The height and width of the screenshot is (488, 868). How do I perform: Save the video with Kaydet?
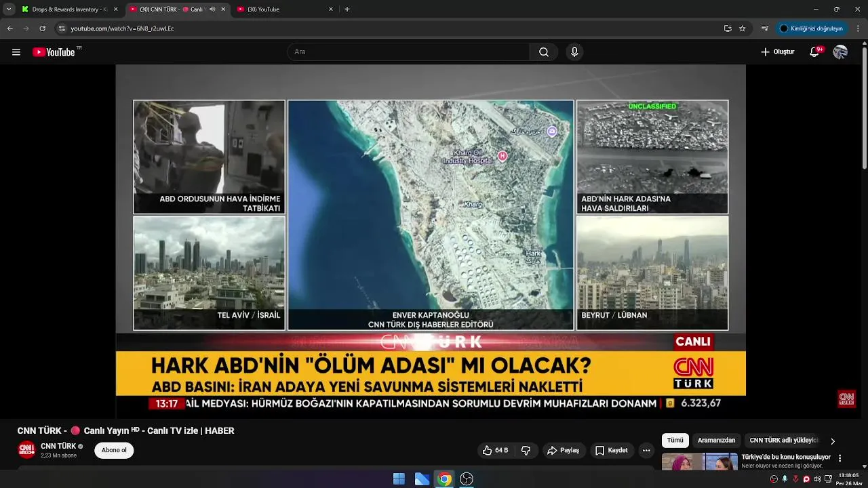[x=612, y=450]
